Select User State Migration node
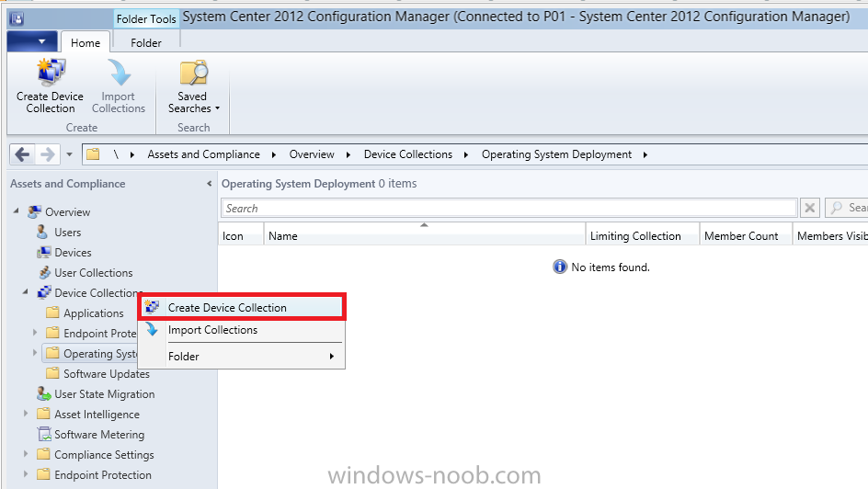 (105, 393)
